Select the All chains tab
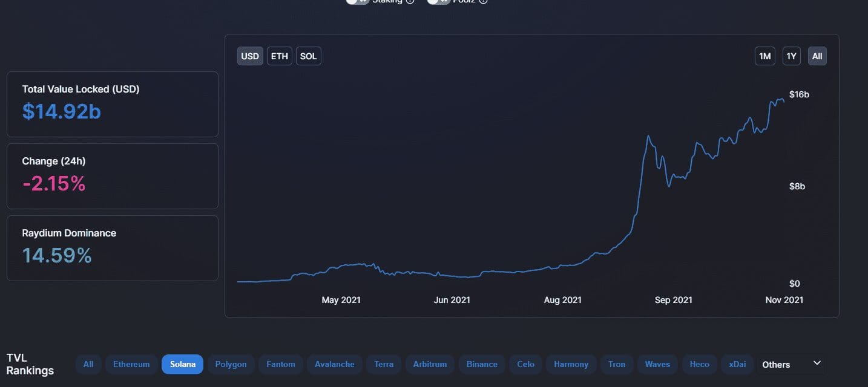 tap(88, 364)
